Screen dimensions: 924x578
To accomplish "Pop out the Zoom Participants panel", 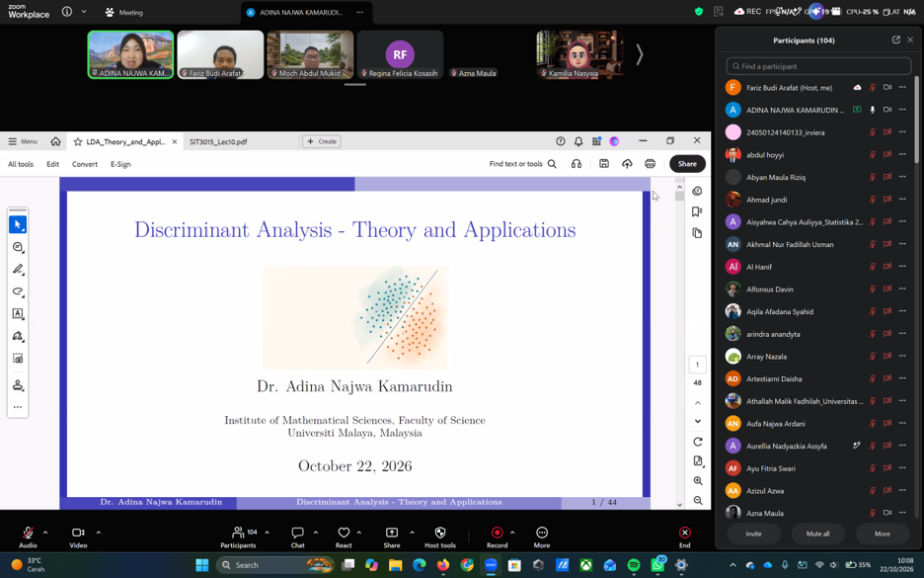I will pos(895,41).
